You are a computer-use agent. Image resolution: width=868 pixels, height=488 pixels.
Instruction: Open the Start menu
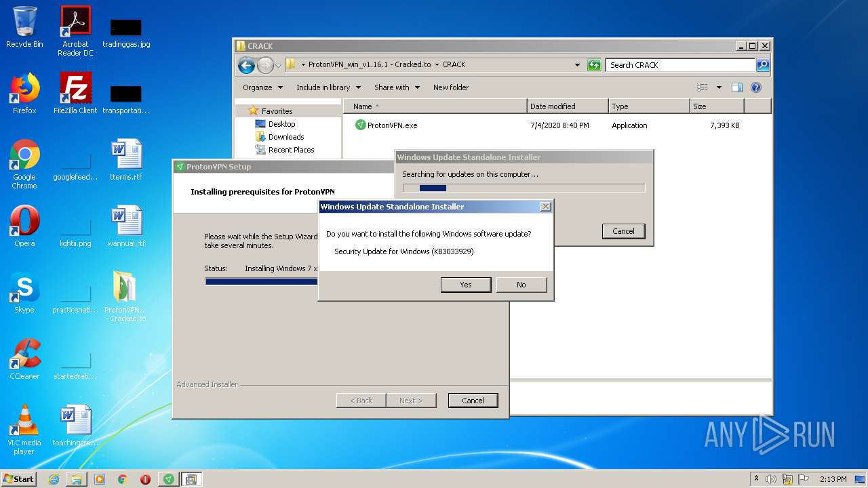[19, 479]
